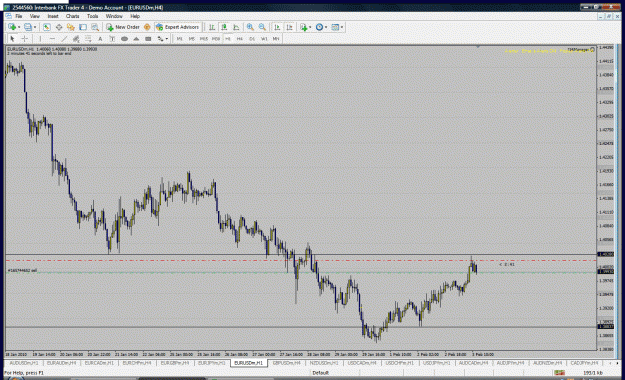Image resolution: width=625 pixels, height=380 pixels.
Task: Switch to the AUDUSDm,H1 chart tab
Action: tap(24, 363)
